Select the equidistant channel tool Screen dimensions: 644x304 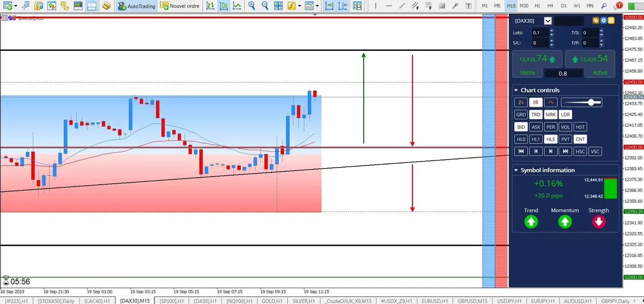tap(415, 6)
